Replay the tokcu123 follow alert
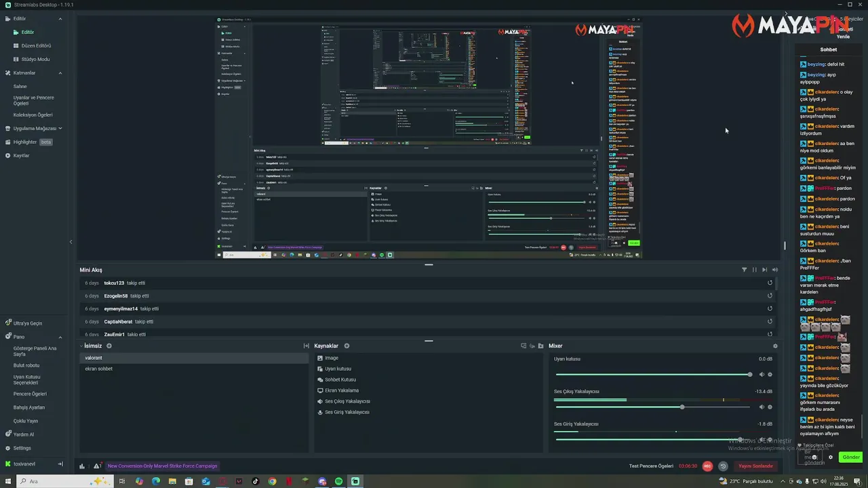This screenshot has height=488, width=868. click(x=770, y=283)
